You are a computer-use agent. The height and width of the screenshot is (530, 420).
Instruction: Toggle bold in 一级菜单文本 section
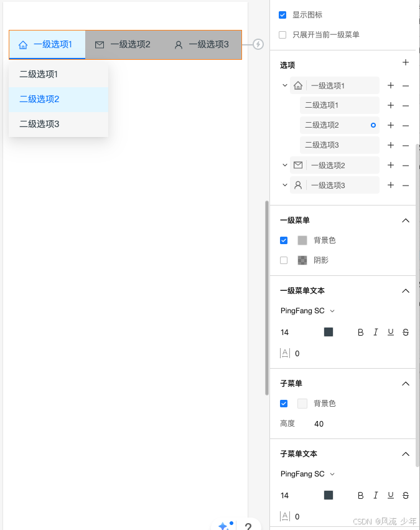pyautogui.click(x=361, y=333)
